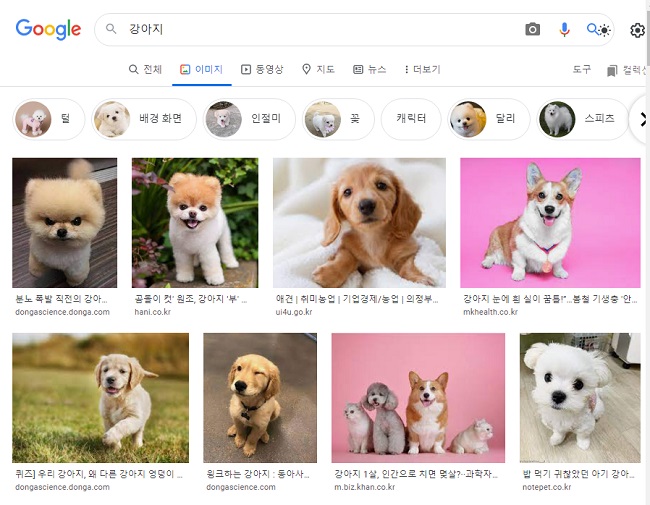Click the dongascience.com source text
This screenshot has width=650, height=505.
(x=241, y=487)
